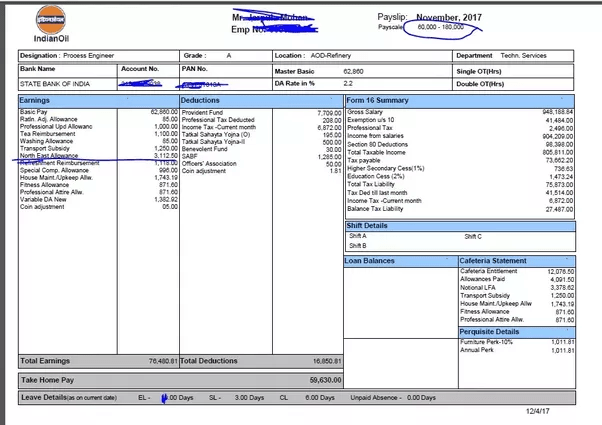Select the 'Total Taxable Income' line
The image size is (602, 425).
(x=460, y=152)
